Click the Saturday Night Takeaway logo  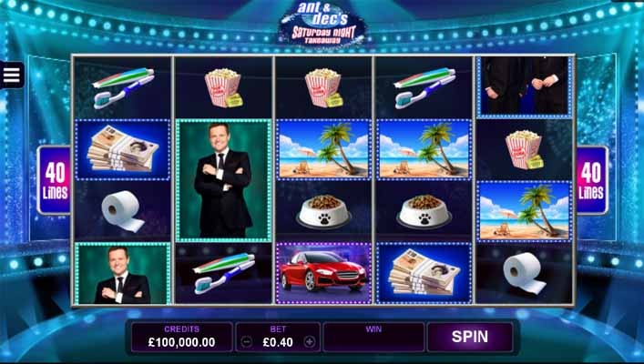322,23
